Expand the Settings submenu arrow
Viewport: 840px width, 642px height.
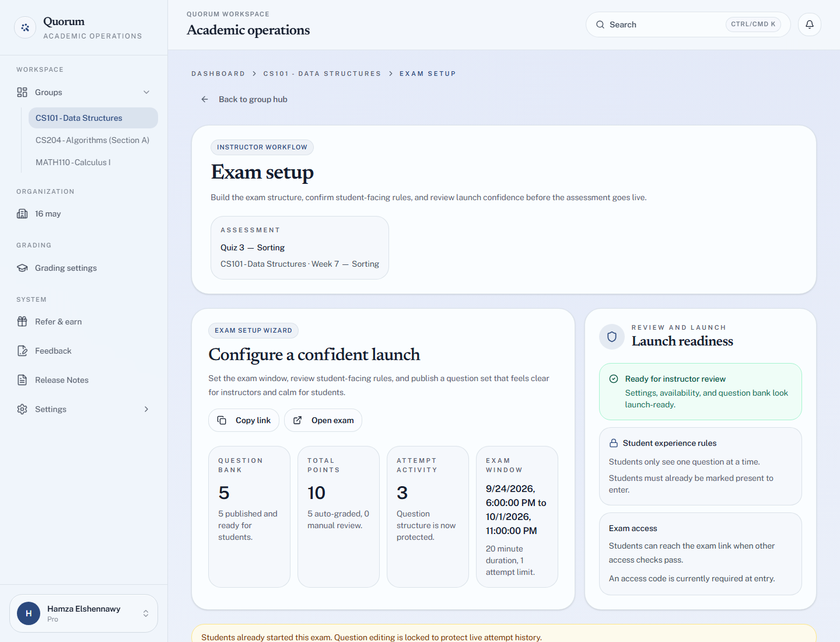tap(146, 409)
